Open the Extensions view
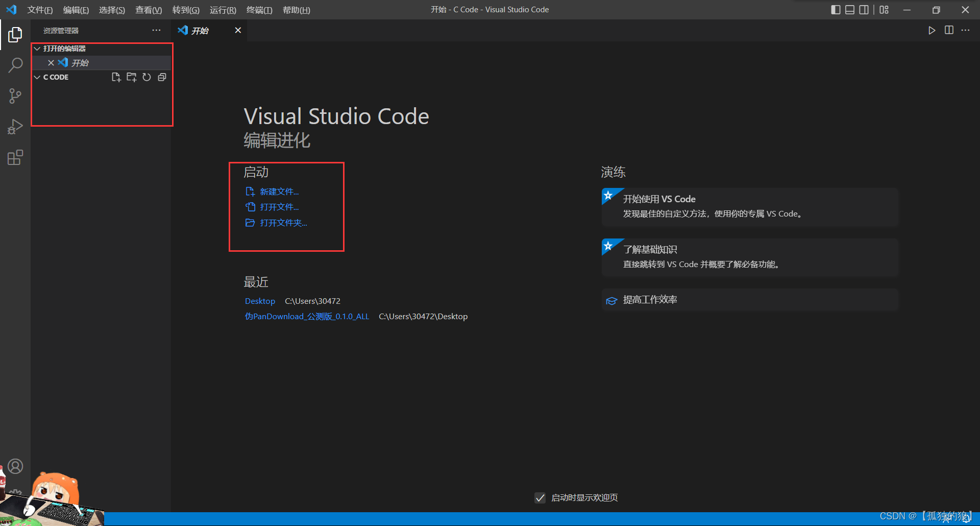The height and width of the screenshot is (526, 980). tap(15, 157)
